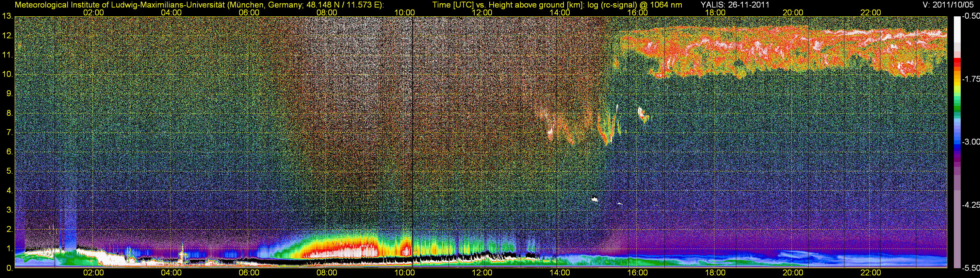Click the 18:00 label on the lower time axis
This screenshot has width=980, height=278.
tap(715, 273)
